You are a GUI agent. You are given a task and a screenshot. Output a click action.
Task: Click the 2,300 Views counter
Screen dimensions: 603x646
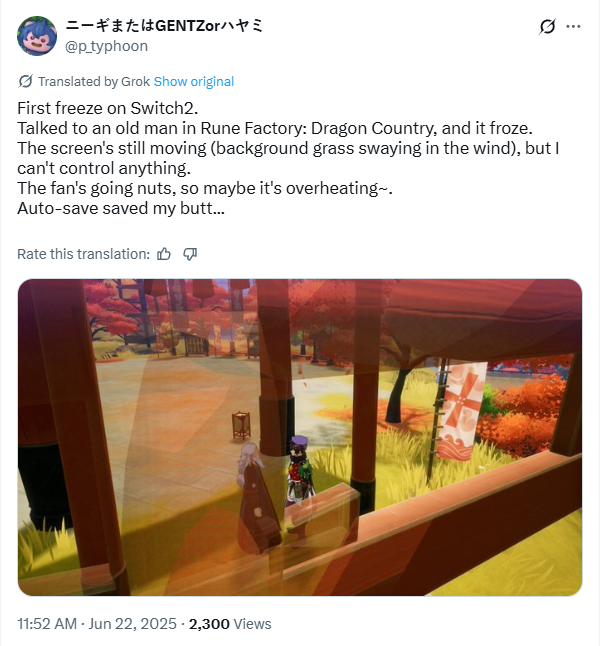230,624
